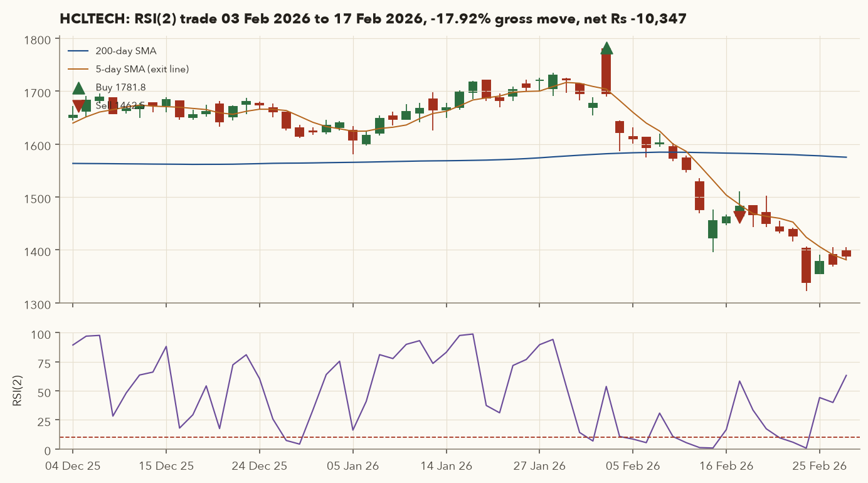Click the 75 tick on the RSI axis
The width and height of the screenshot is (868, 483).
(x=45, y=363)
